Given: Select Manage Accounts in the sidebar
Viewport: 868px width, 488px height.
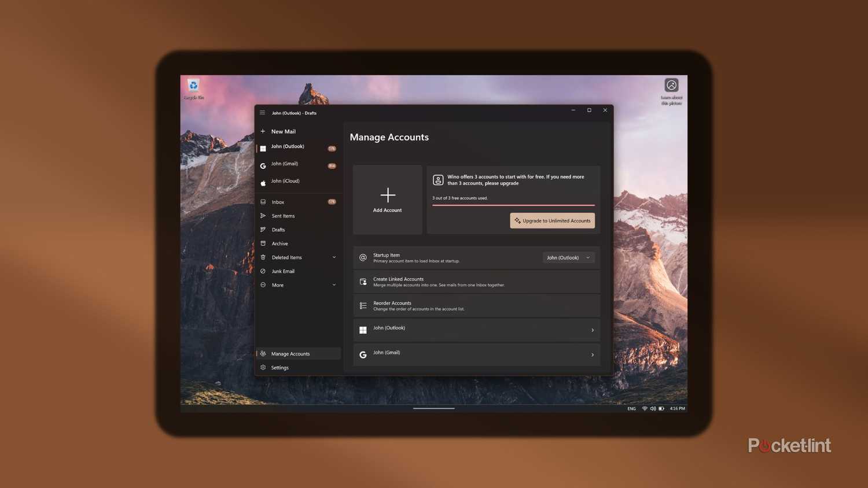Looking at the screenshot, I should 299,353.
